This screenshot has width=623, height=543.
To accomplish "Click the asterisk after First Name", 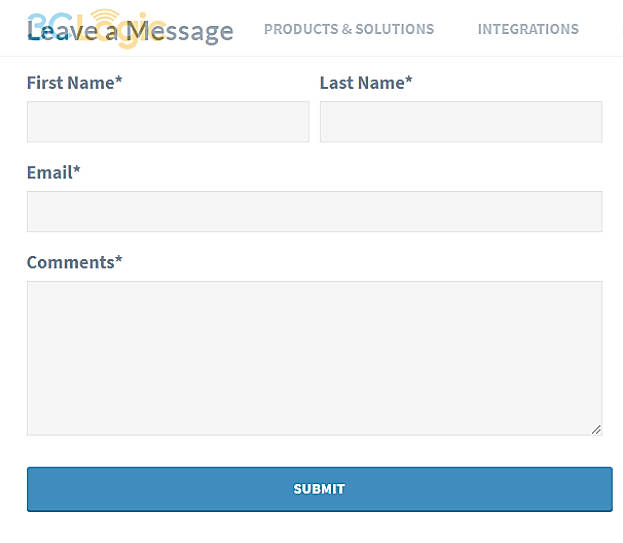I will [119, 81].
